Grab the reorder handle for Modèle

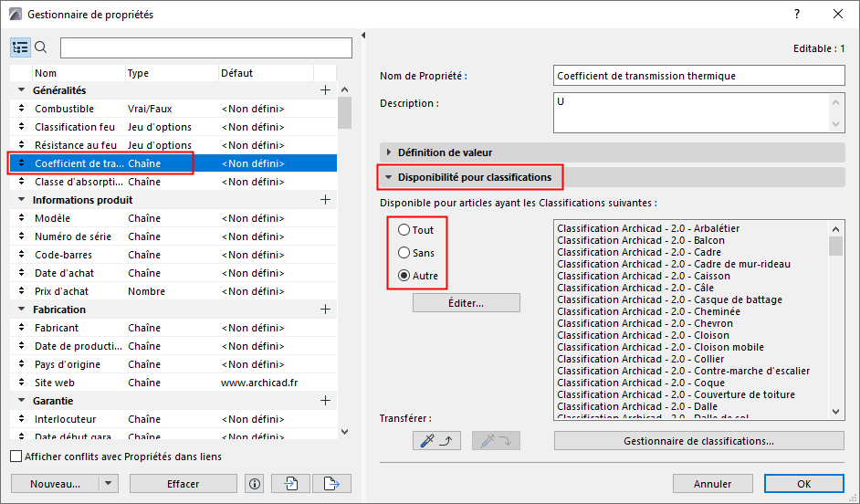click(21, 218)
